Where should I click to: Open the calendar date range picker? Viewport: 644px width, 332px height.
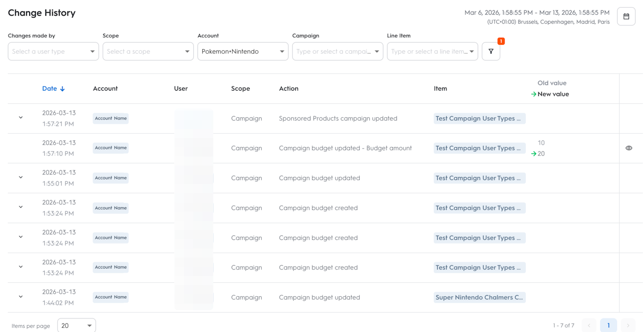pos(626,17)
